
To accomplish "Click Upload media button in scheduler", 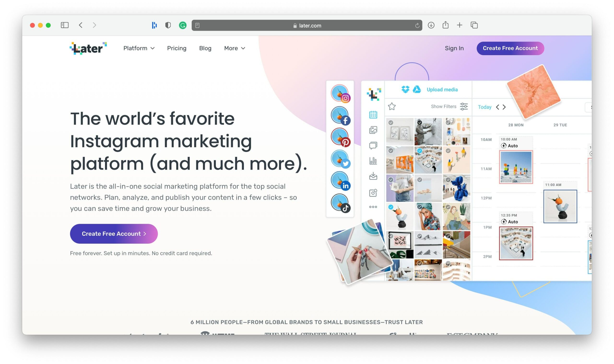I will tap(441, 89).
